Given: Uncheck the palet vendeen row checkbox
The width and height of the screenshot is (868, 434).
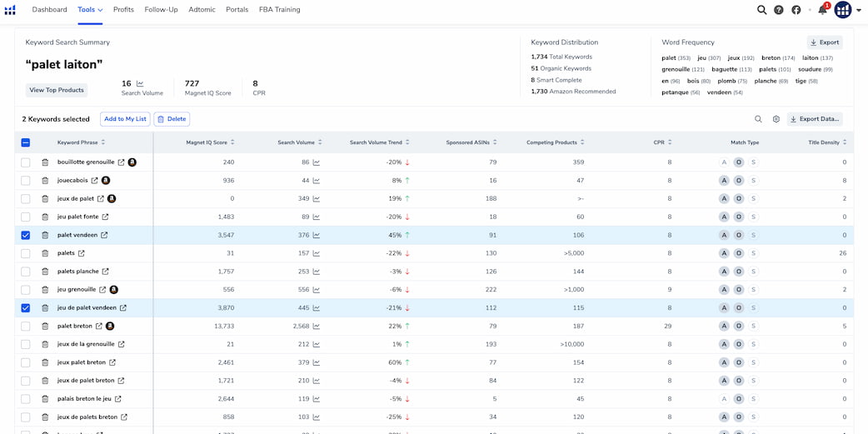Looking at the screenshot, I should 26,235.
